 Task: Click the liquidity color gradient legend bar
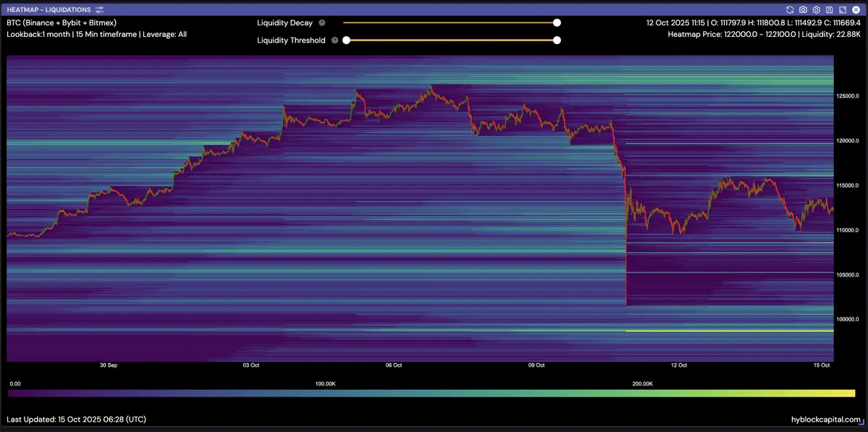431,393
